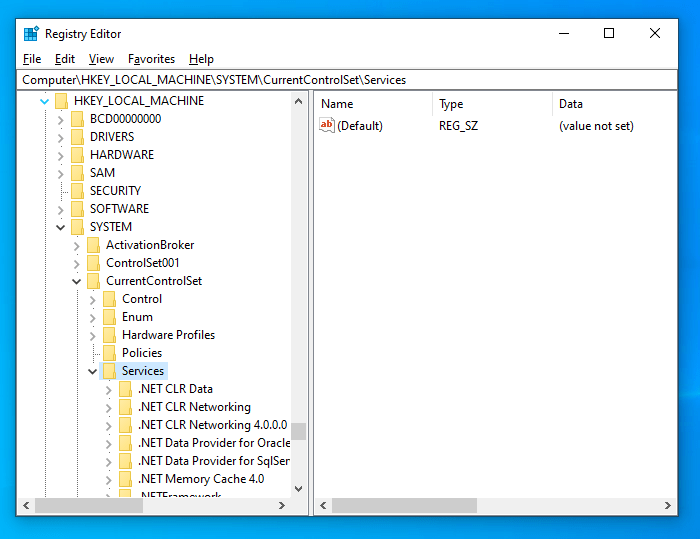Click the (Default) string value icon
Screen dimensions: 700x539
(326, 126)
